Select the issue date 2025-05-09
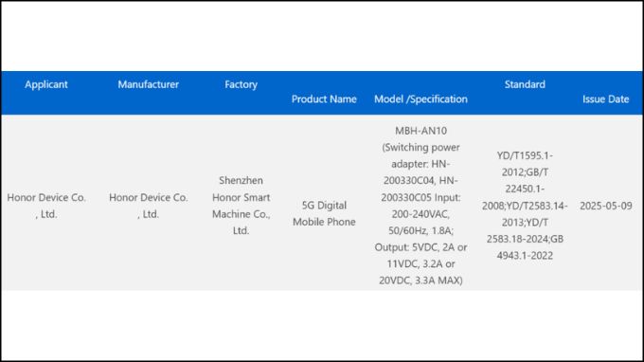644x362 pixels. (x=606, y=206)
